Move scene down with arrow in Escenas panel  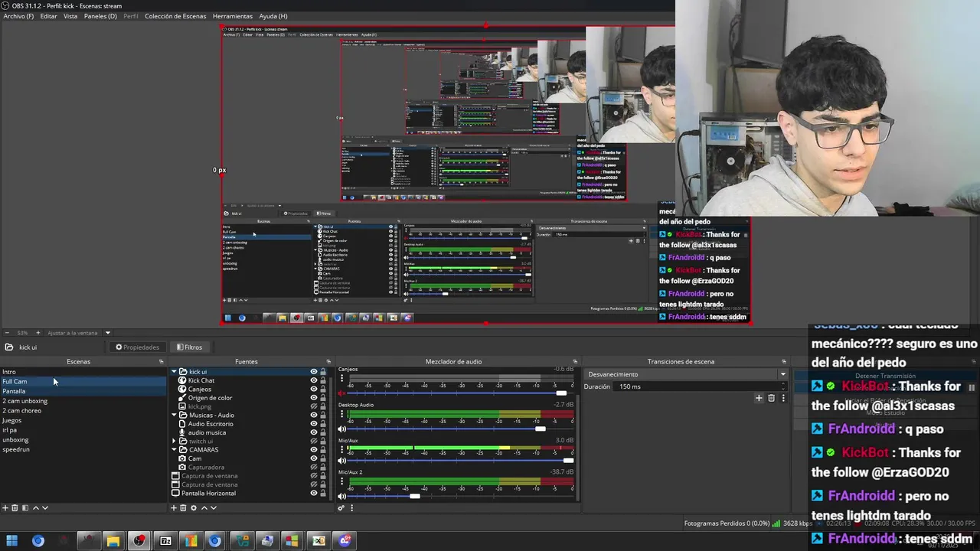coord(44,507)
